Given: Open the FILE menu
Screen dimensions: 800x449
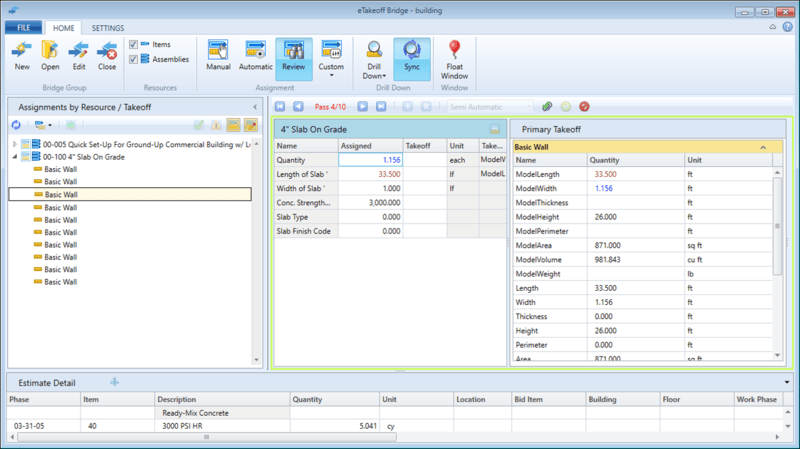Looking at the screenshot, I should point(24,28).
